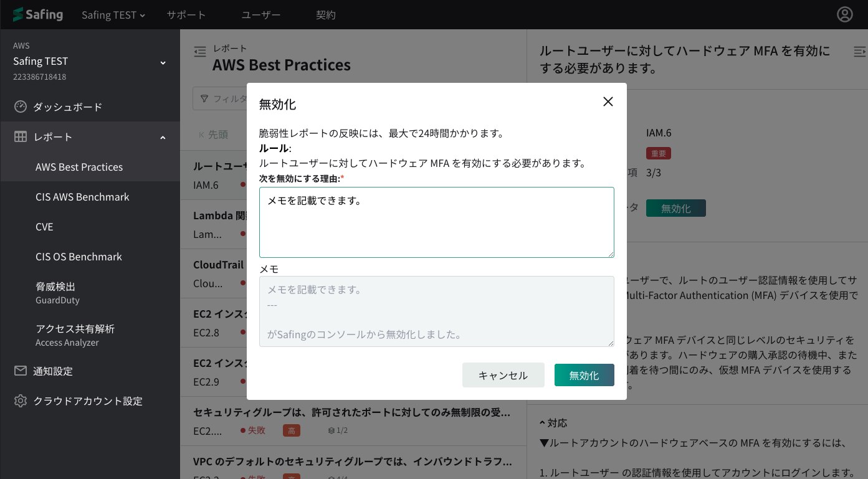Click the report grid icon in sidebar
868x479 pixels.
coord(21,136)
